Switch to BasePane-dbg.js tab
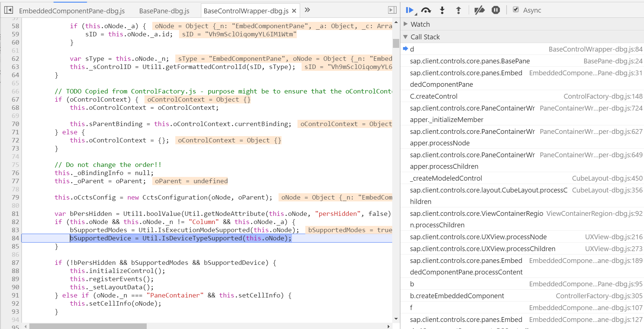Viewport: 644px width, 329px height. [x=164, y=11]
